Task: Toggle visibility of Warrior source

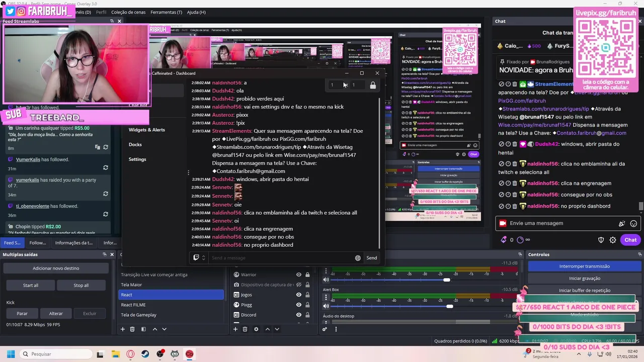Action: pyautogui.click(x=299, y=275)
